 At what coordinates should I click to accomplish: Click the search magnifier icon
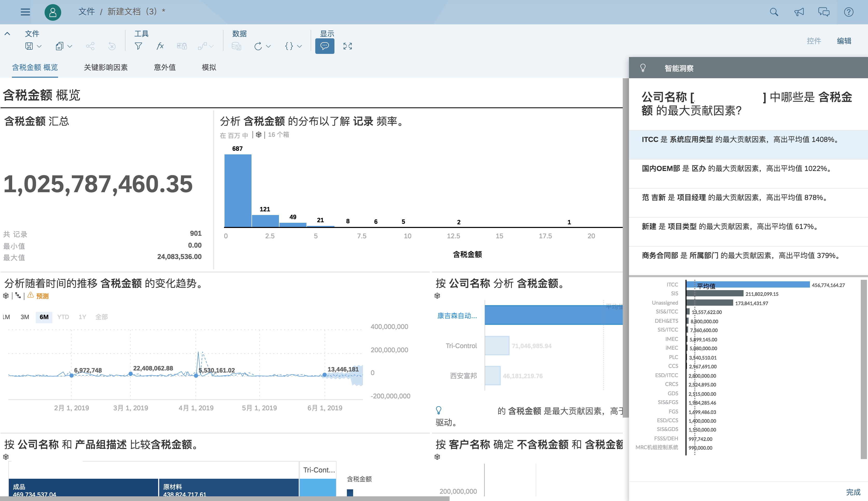[x=774, y=12]
